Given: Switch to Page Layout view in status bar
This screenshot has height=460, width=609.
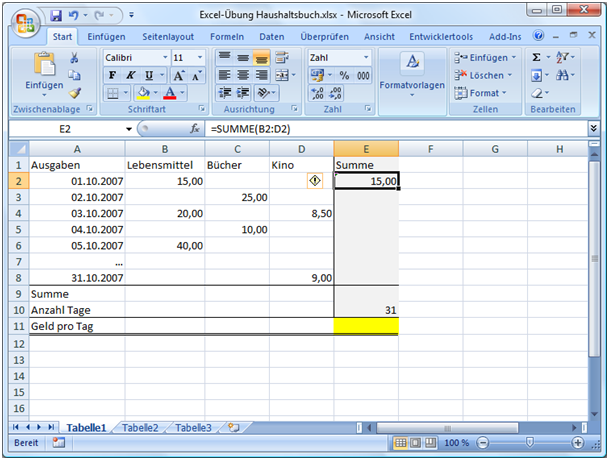Looking at the screenshot, I should point(415,443).
